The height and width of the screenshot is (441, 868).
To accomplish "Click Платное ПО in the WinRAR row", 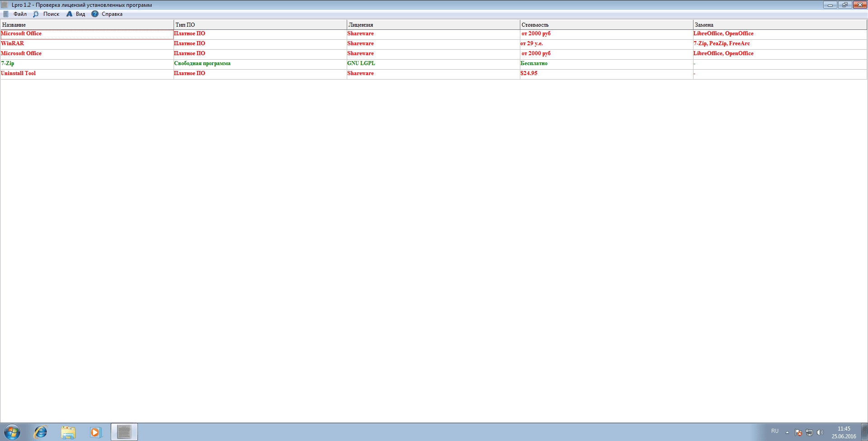I will pyautogui.click(x=260, y=44).
